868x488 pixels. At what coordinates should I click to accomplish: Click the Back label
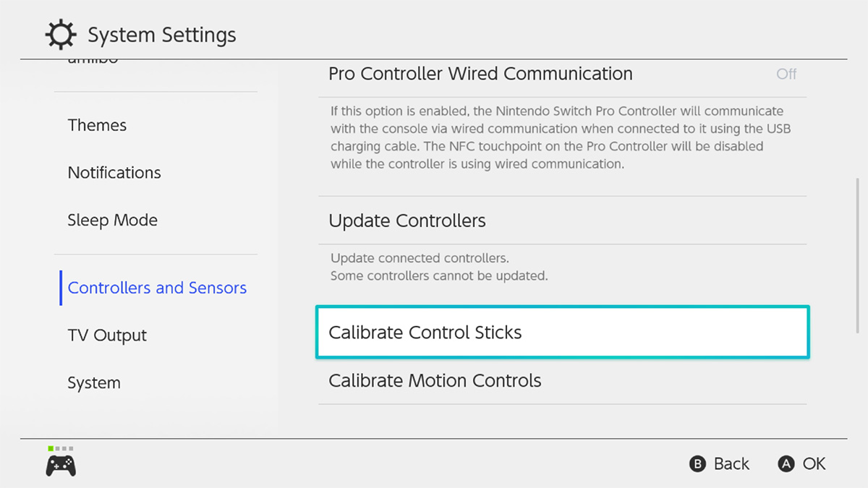pos(731,463)
